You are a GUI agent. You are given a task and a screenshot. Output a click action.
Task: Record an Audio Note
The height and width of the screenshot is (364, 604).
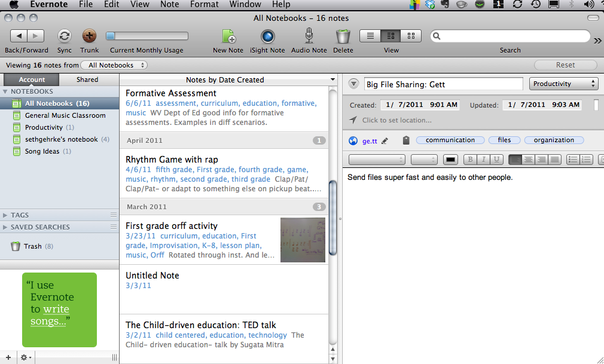point(309,36)
